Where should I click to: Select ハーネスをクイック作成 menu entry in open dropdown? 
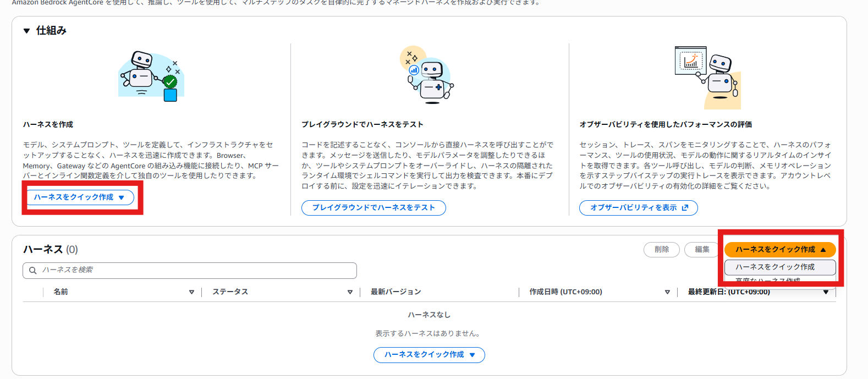[780, 267]
